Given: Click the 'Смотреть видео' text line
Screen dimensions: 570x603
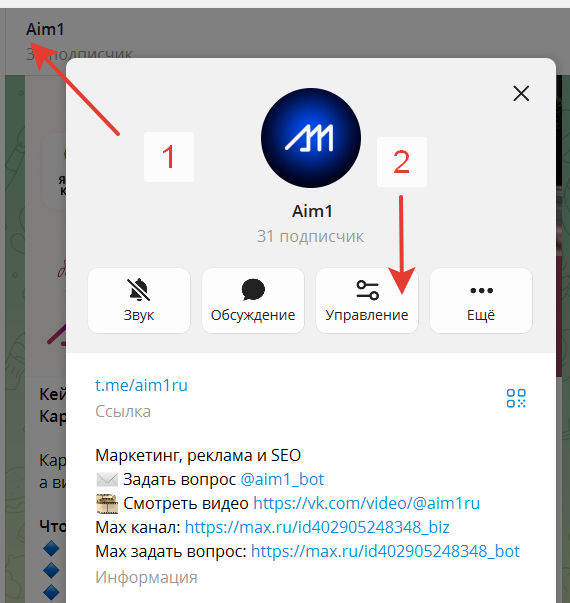Looking at the screenshot, I should click(186, 503).
